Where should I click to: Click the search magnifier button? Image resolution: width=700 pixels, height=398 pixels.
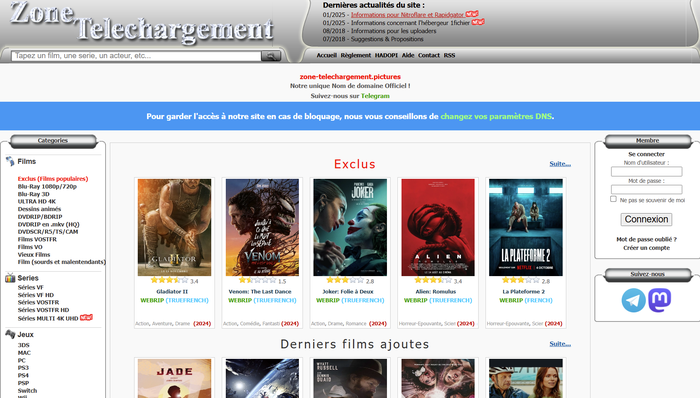(271, 56)
